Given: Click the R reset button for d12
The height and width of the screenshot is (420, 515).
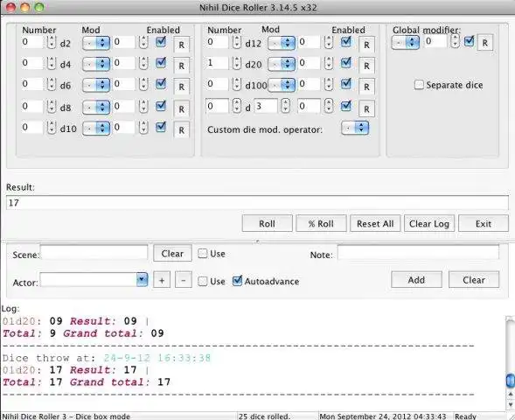Looking at the screenshot, I should (x=366, y=45).
